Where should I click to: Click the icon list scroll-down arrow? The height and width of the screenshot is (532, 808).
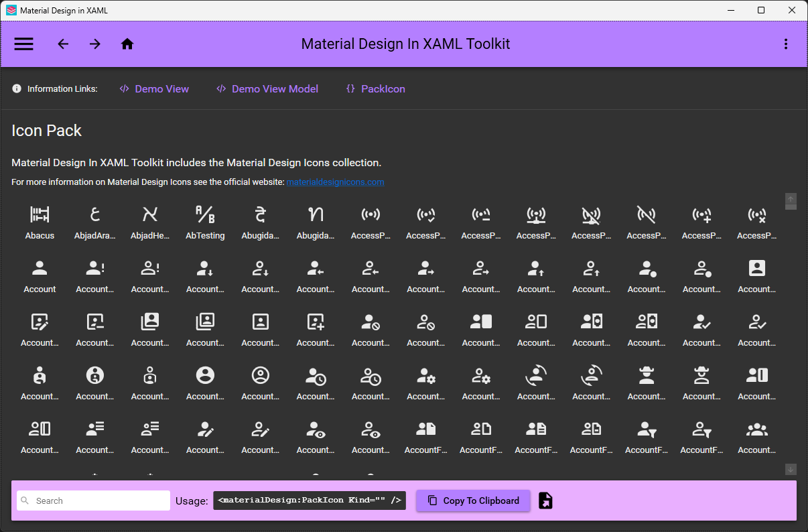point(791,470)
